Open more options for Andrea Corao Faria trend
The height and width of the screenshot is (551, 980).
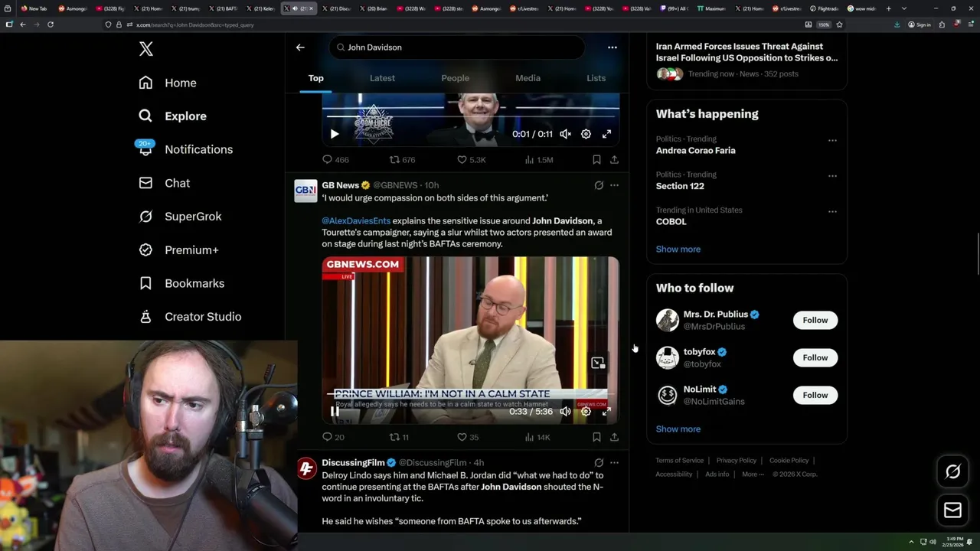(x=832, y=140)
